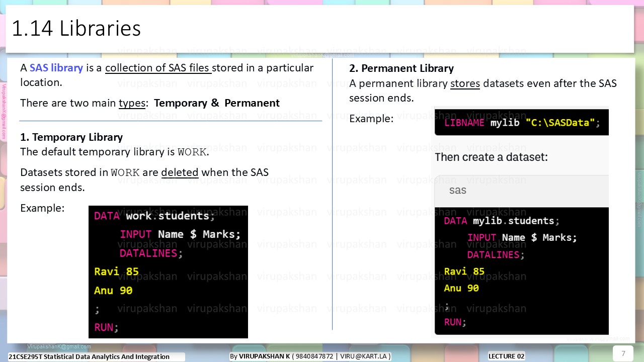Click "Ravi 85" in the mylib.students code block
This screenshot has width=644, height=362.
[x=464, y=271]
